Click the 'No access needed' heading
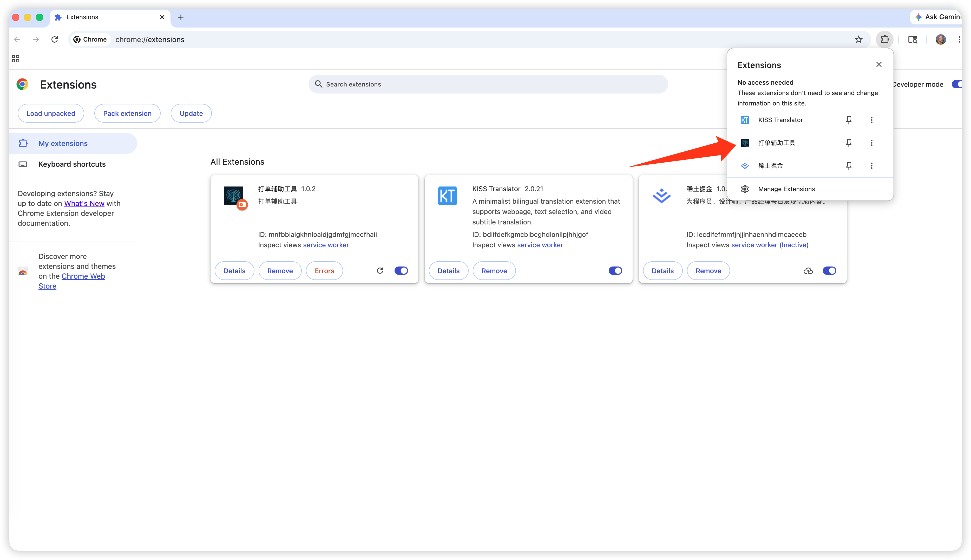Screen dimensions: 971x560 765,82
